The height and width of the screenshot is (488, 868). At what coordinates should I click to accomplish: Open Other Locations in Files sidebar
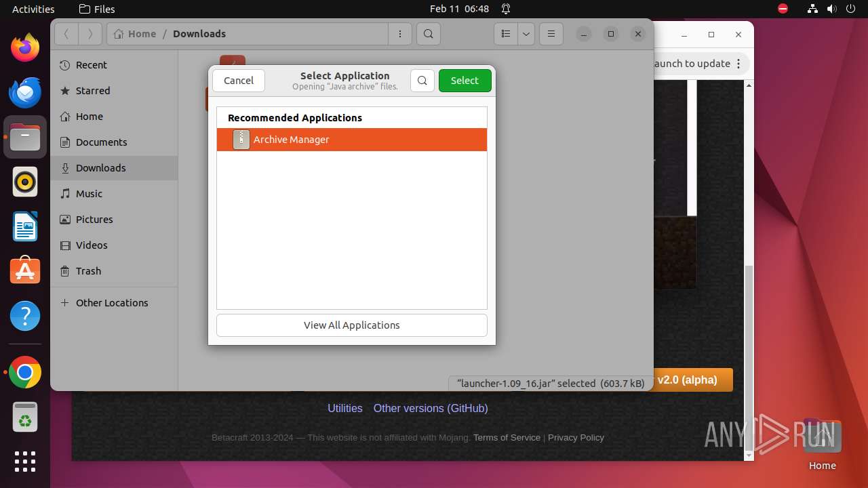click(x=114, y=303)
